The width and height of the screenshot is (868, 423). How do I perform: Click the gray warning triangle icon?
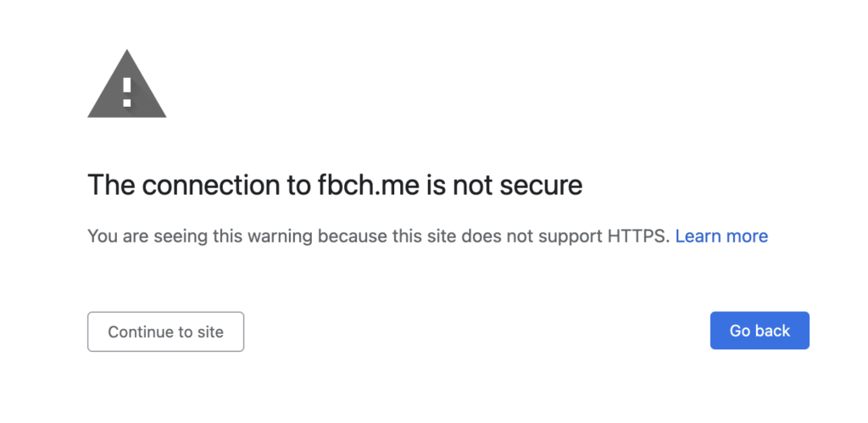pos(127,86)
